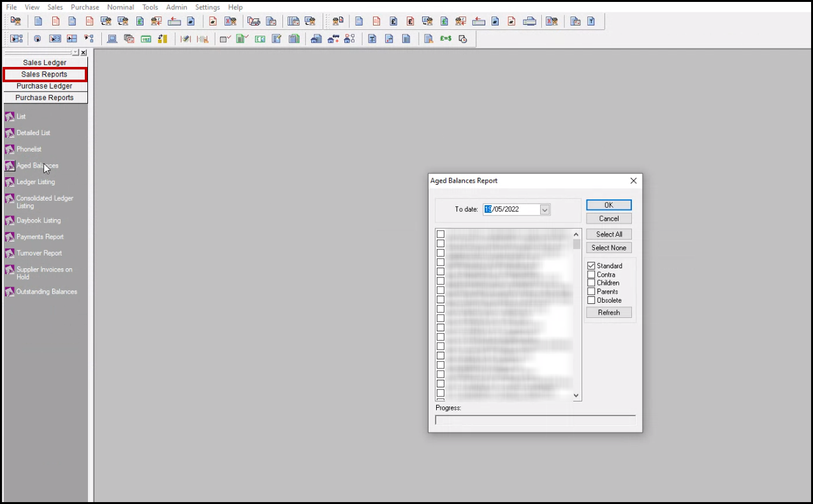Image resolution: width=813 pixels, height=504 pixels.
Task: Open the To date dropdown arrow
Action: pos(545,209)
